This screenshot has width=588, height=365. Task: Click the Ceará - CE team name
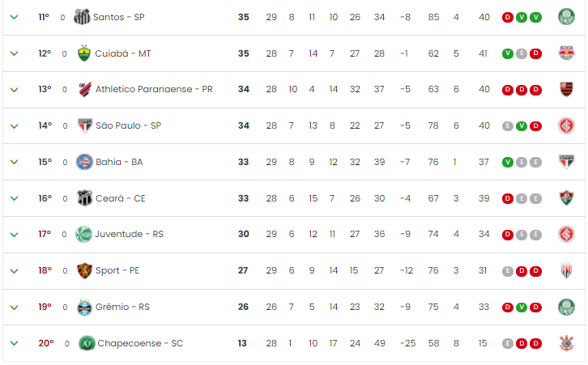coord(121,198)
